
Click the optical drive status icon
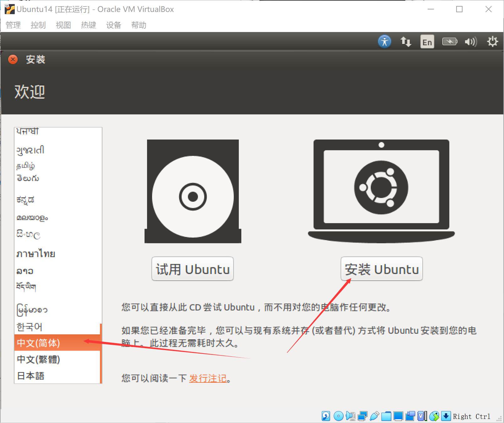coord(338,416)
